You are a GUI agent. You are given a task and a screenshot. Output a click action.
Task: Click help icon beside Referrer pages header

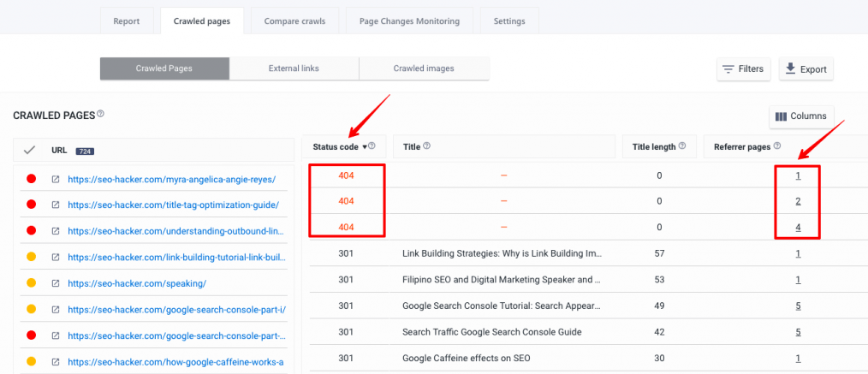click(777, 146)
